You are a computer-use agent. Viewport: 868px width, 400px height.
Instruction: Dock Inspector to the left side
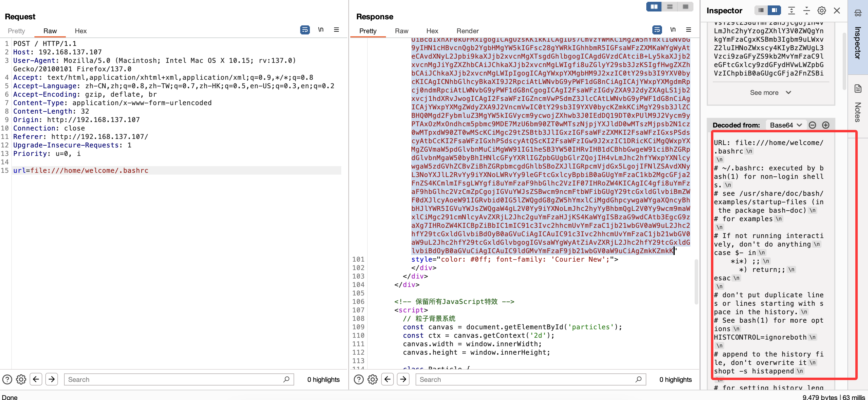(x=761, y=11)
